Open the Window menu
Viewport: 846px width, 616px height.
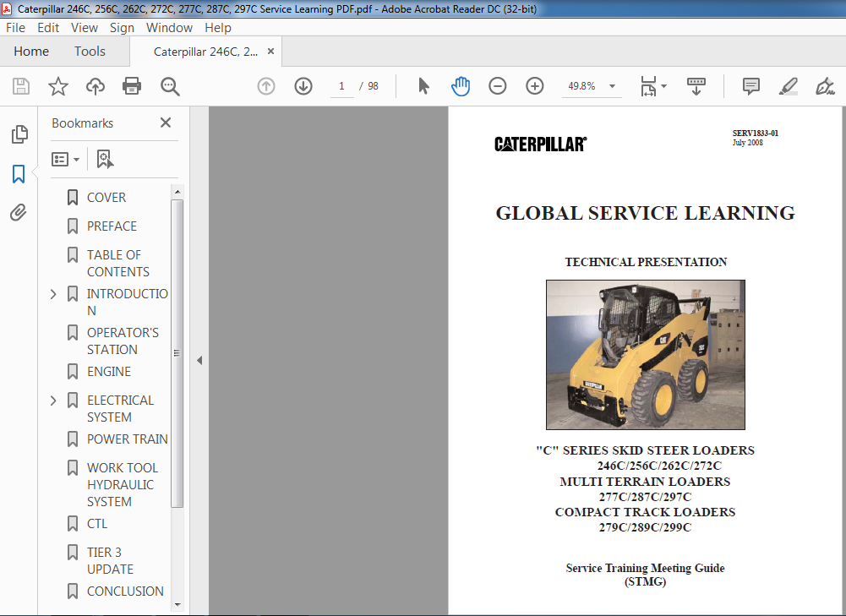point(169,28)
